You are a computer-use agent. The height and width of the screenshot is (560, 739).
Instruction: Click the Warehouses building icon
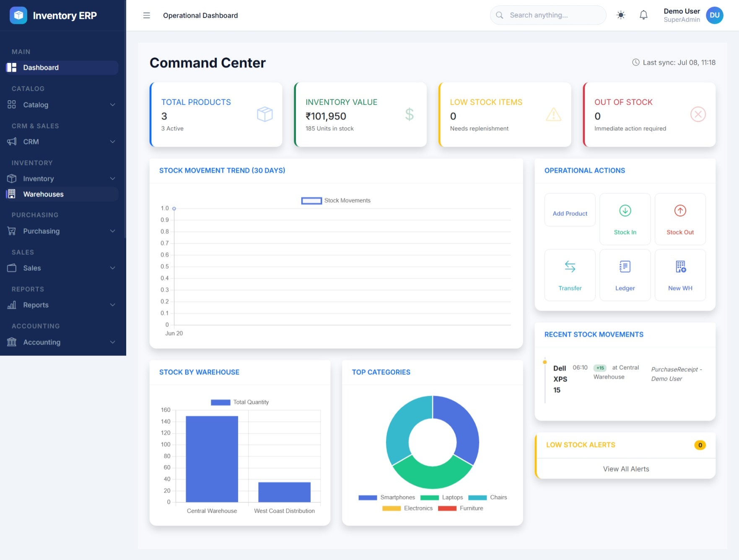(x=12, y=194)
